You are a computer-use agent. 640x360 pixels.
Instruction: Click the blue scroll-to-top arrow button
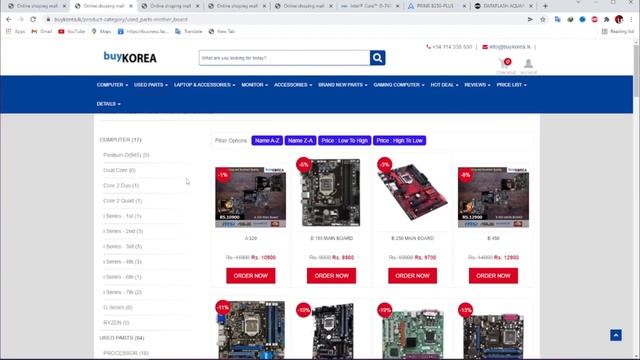click(x=616, y=335)
